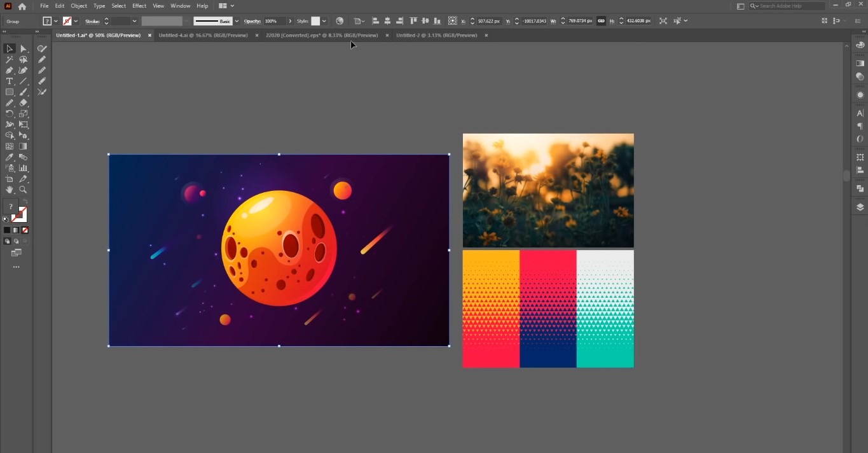Select the Hand tool

[x=9, y=190]
